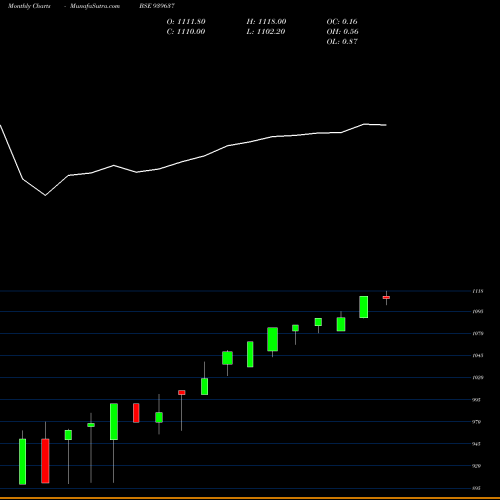Select the high value 'H: 1118.00'
The width and height of the screenshot is (500, 500).
pyautogui.click(x=266, y=22)
